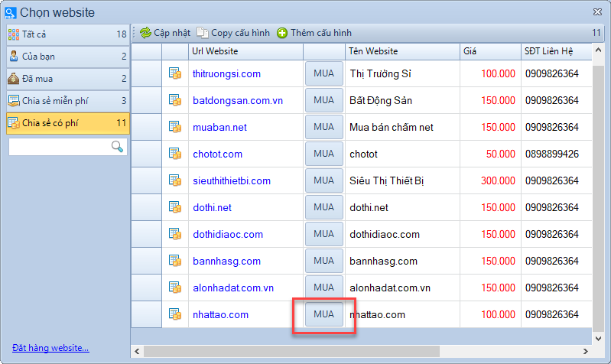Click the row icon for chotot.com
The height and width of the screenshot is (364, 611).
click(175, 154)
